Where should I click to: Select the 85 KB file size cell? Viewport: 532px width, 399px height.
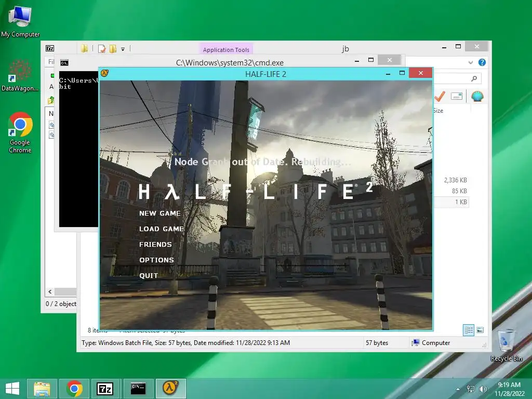click(x=459, y=191)
